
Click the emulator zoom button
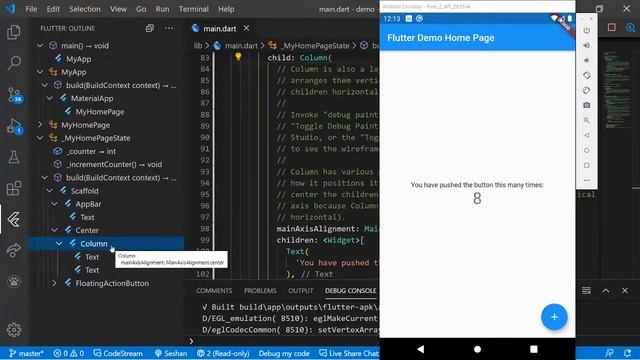[587, 120]
